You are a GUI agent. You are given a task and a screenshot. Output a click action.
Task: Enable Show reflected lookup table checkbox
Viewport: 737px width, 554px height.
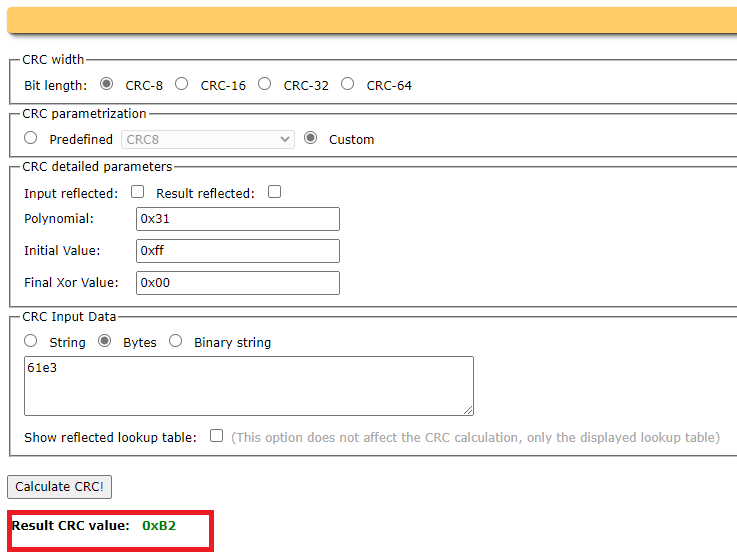click(x=216, y=436)
